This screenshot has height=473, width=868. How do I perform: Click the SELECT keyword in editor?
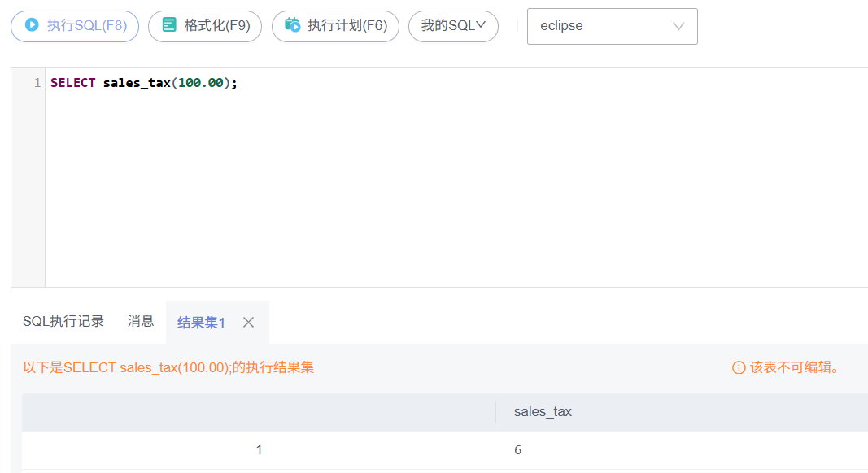coord(73,83)
